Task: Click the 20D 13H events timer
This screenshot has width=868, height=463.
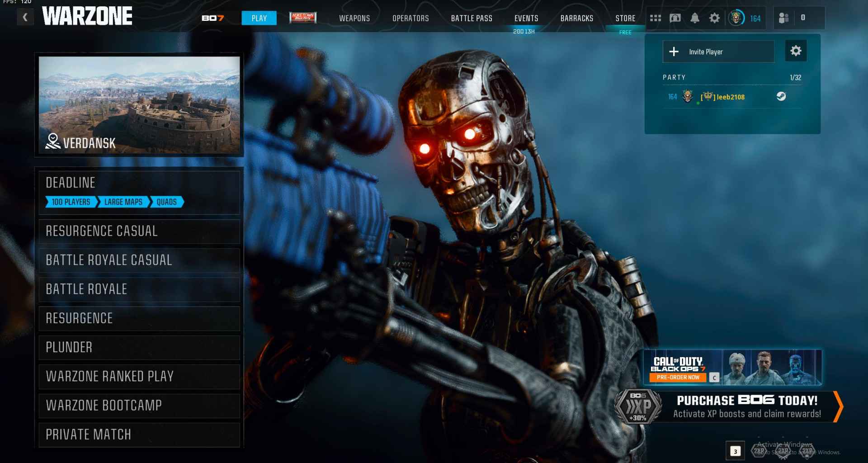Action: pos(524,32)
